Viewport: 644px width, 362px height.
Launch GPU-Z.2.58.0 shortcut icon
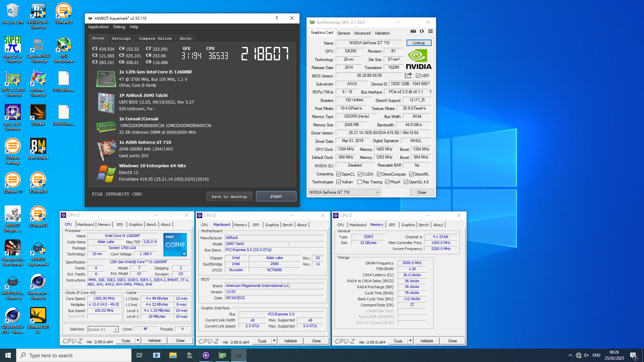click(x=13, y=84)
